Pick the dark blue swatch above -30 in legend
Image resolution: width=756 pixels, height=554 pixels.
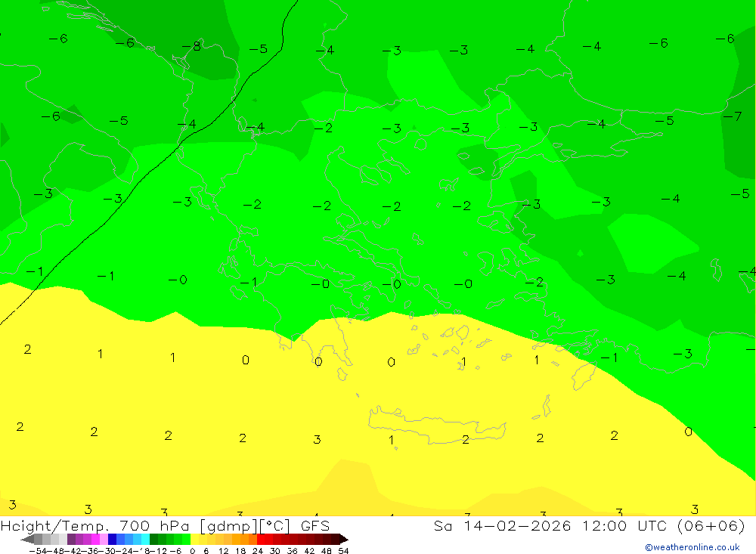(112, 540)
